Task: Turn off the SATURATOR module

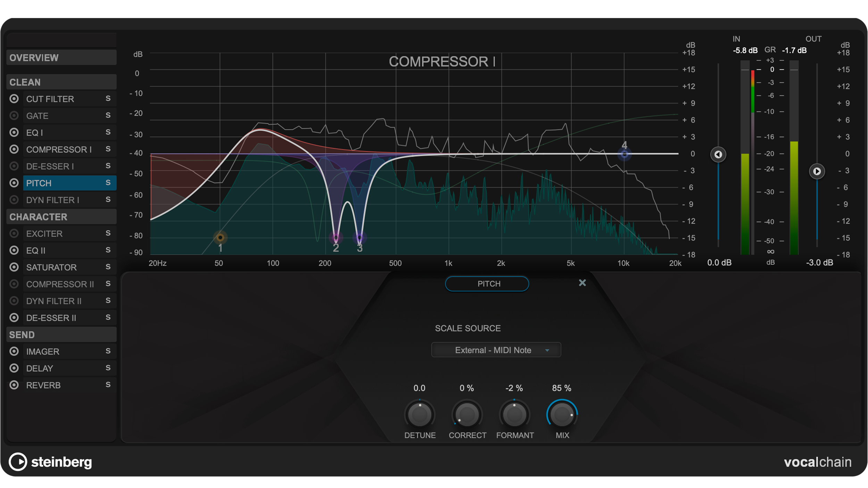Action: coord(14,267)
